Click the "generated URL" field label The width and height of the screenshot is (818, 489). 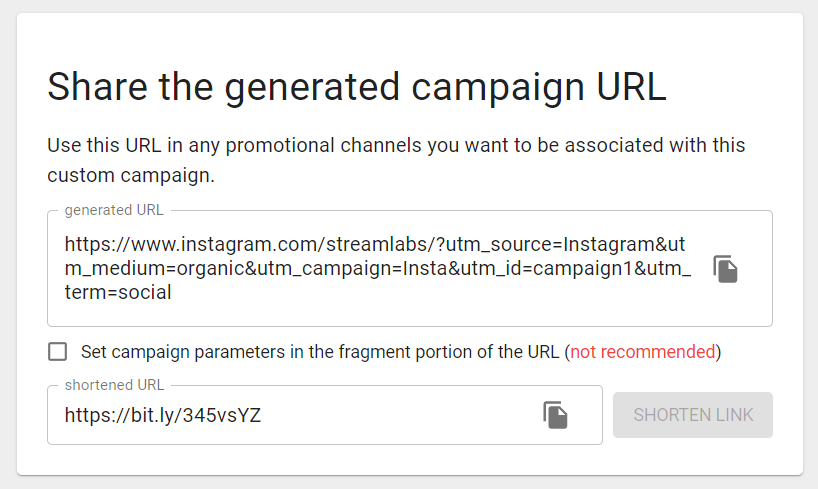pos(114,210)
